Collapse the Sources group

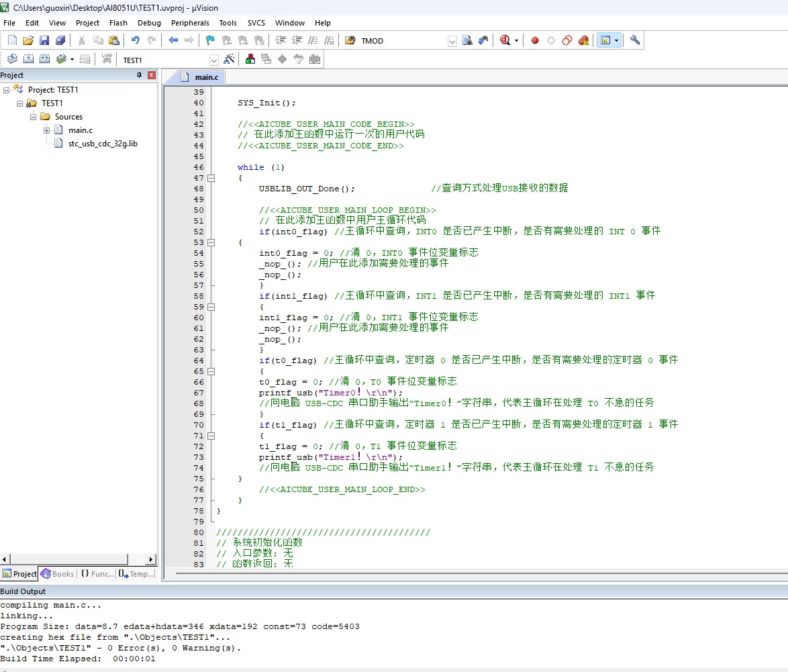pyautogui.click(x=33, y=117)
